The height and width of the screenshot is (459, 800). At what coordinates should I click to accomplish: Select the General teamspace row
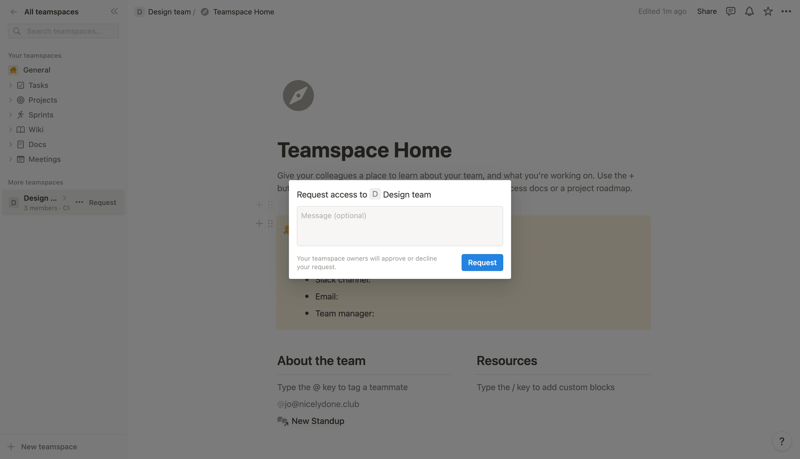[63, 70]
